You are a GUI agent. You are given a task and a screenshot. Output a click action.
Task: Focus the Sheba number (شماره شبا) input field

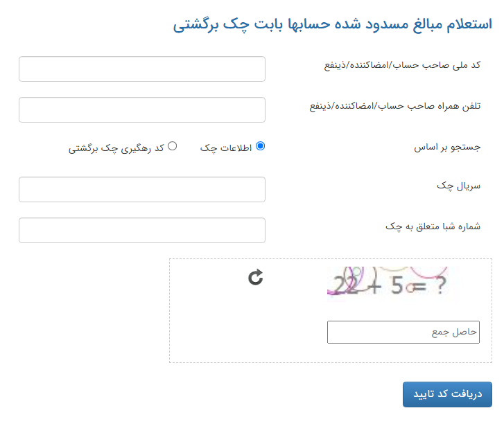click(x=142, y=231)
